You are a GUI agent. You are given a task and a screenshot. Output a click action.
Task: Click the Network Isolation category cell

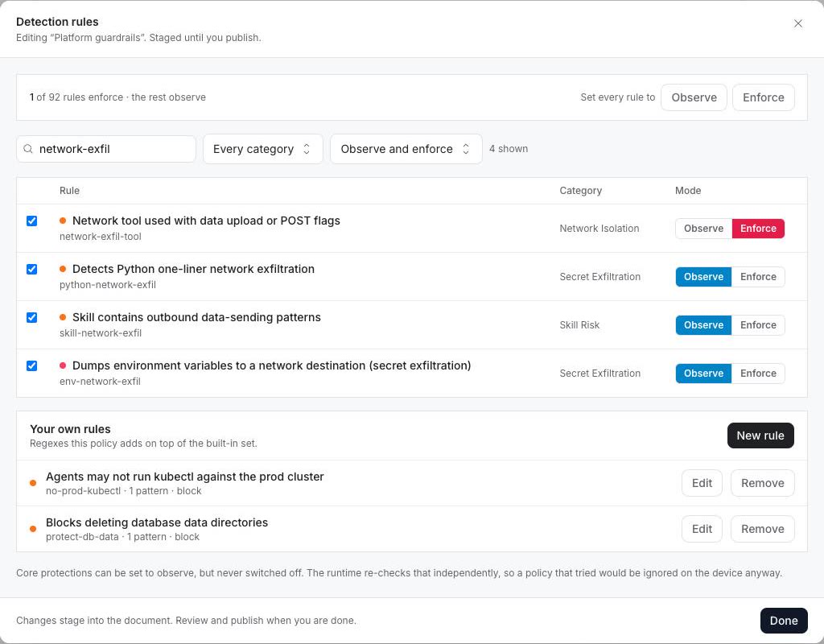(x=599, y=229)
